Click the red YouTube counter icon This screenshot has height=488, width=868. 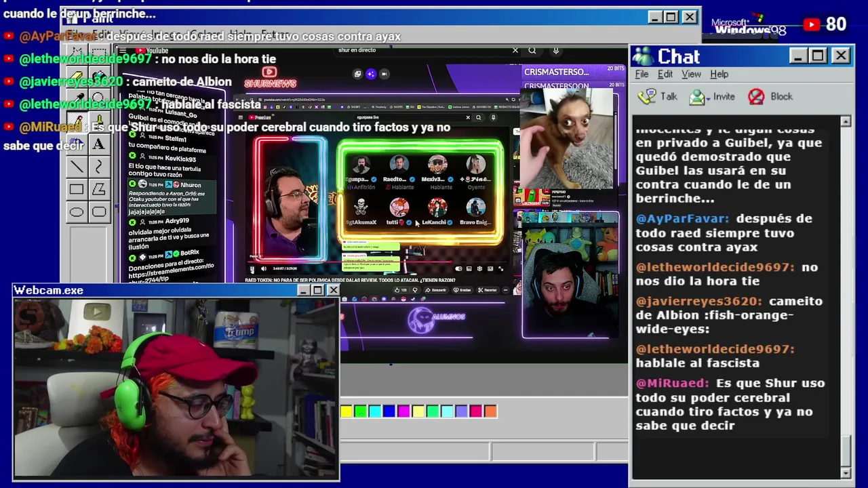[x=812, y=24]
